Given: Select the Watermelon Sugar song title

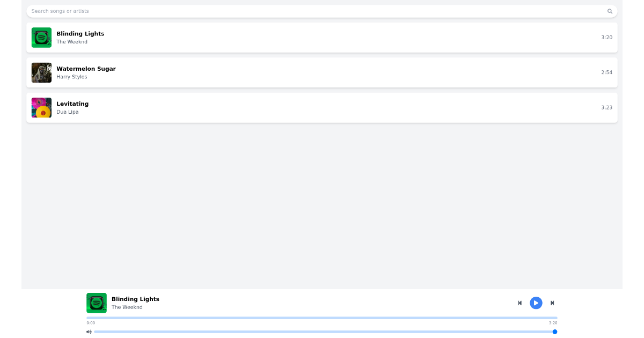Looking at the screenshot, I should pyautogui.click(x=86, y=69).
